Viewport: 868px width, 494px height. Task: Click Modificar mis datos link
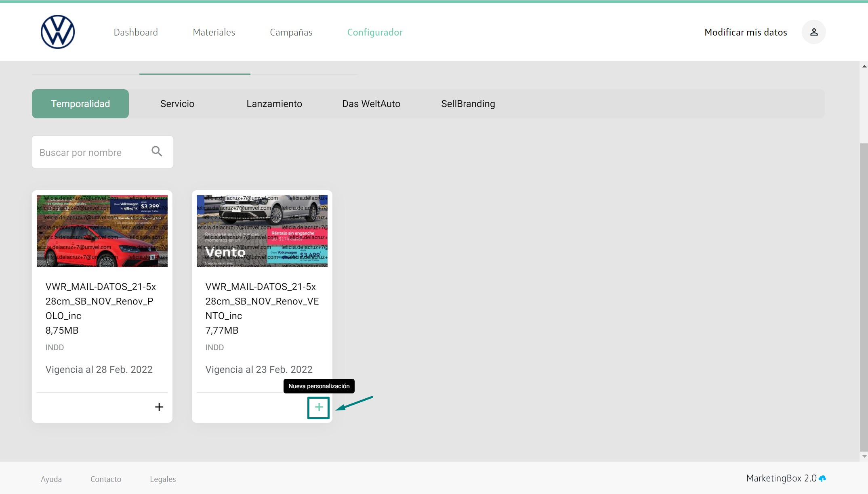coord(746,32)
